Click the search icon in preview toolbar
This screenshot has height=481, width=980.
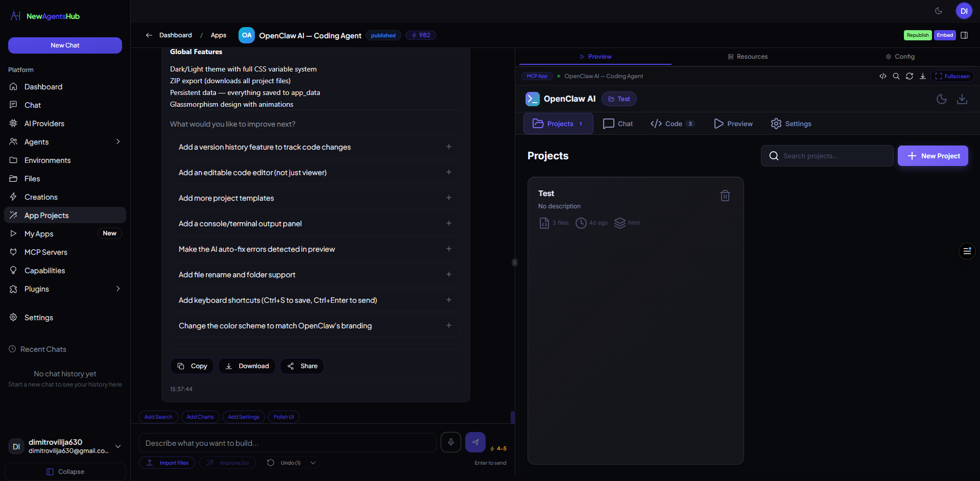click(896, 76)
